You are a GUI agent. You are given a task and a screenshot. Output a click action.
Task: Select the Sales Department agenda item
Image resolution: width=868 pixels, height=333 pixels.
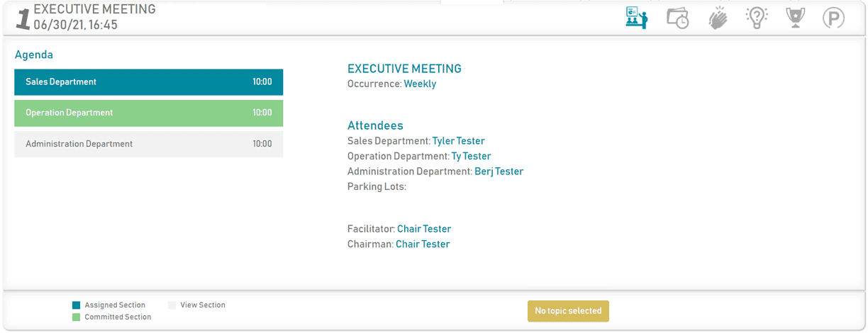(149, 82)
